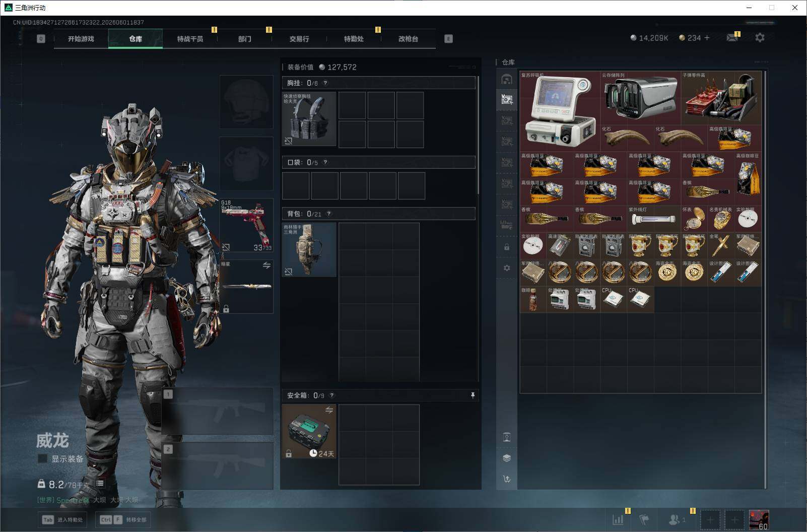Viewport: 807px width, 532px height.
Task: Open the settings gear in top bar
Action: [x=760, y=38]
